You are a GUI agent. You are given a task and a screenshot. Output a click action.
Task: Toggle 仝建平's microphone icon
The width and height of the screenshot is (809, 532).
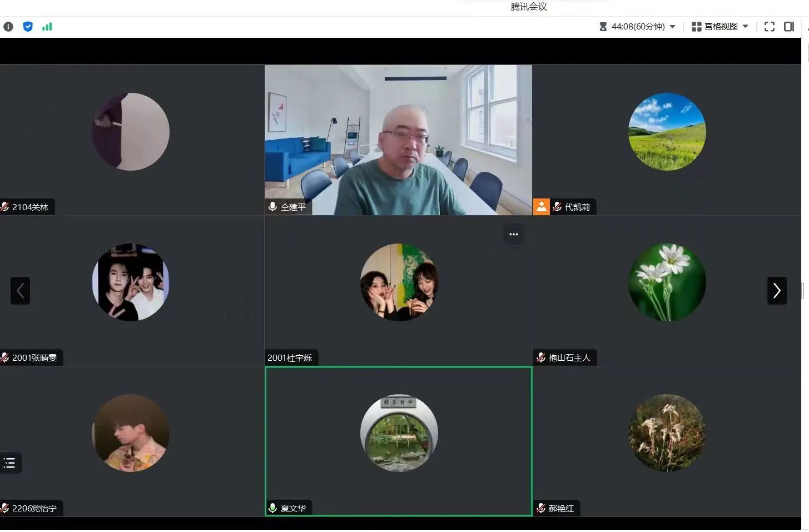pos(272,207)
